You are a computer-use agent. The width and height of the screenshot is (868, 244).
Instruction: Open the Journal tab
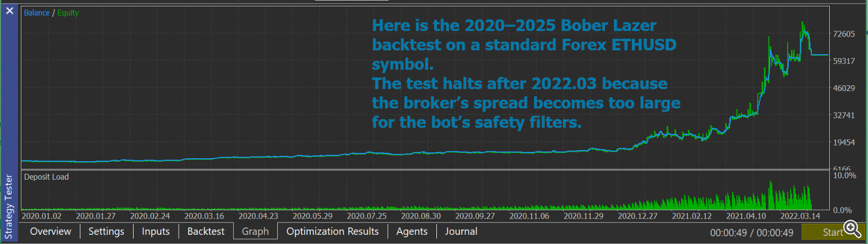tap(461, 231)
